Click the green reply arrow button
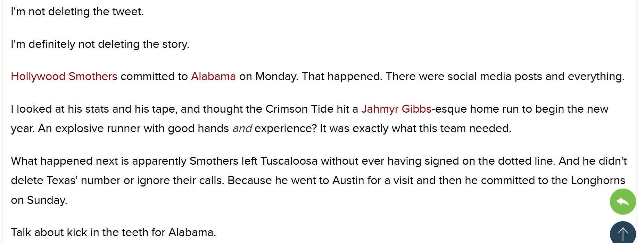The height and width of the screenshot is (243, 644). click(622, 201)
